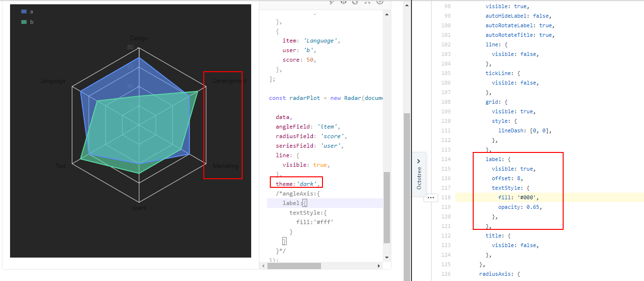This screenshot has height=281, width=644.
Task: Click the fill:'#fff' code line
Action: pos(314,222)
